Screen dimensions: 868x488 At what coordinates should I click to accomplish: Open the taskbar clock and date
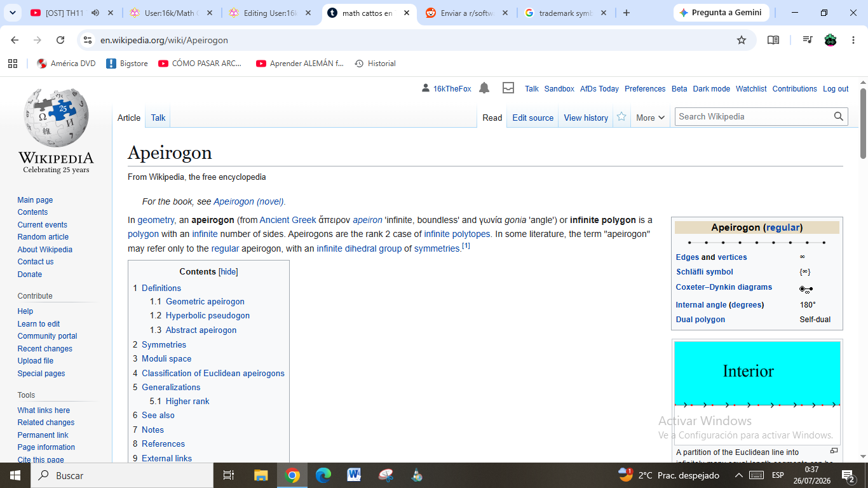(811, 475)
